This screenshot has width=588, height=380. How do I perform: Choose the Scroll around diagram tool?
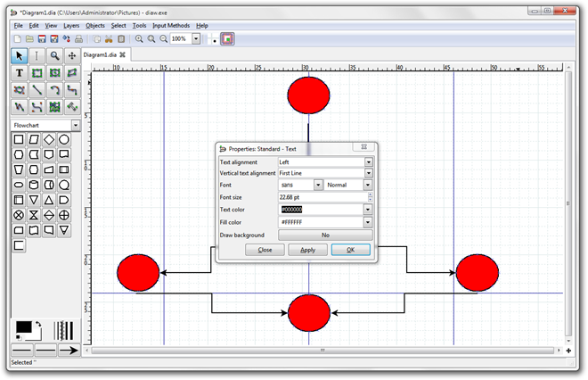pyautogui.click(x=72, y=56)
